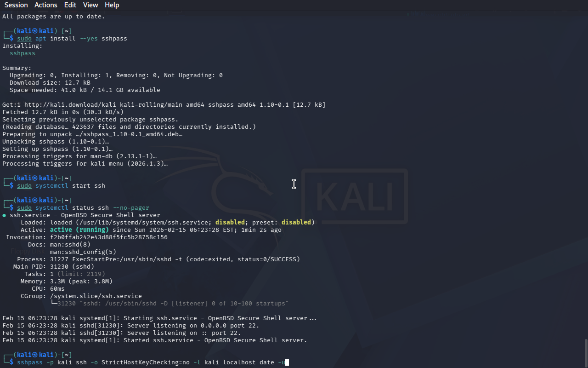Click the 'Server listening on 0.0.0.0 port 22' line
Screen dimensions: 588x368
(x=193, y=326)
